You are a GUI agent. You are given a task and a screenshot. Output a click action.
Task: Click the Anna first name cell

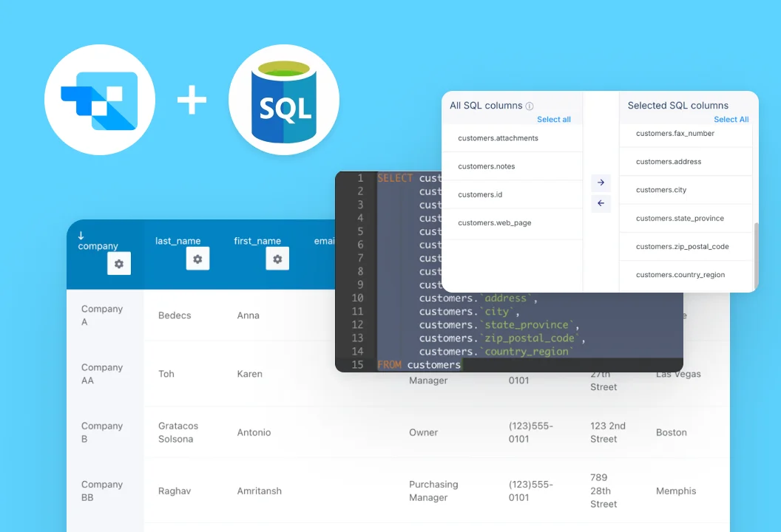point(248,316)
